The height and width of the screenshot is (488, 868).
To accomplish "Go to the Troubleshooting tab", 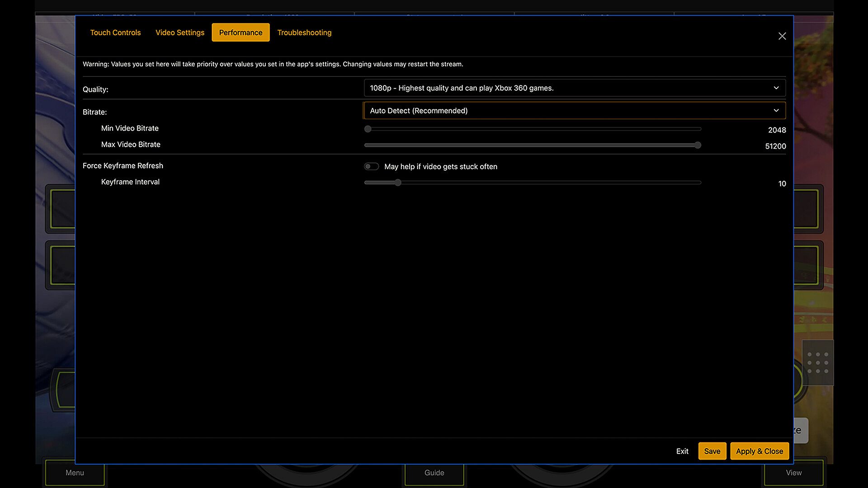I will click(x=304, y=33).
